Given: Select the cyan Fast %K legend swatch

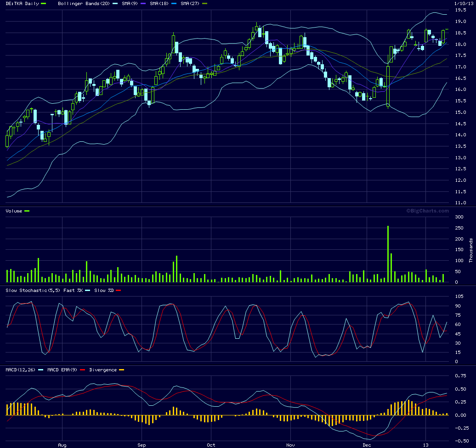Looking at the screenshot, I should point(87,291).
